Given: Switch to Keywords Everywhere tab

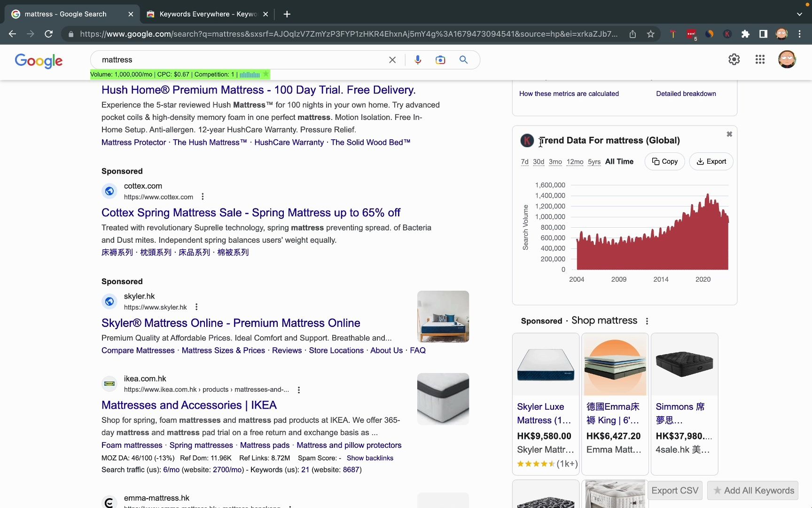Looking at the screenshot, I should 208,14.
